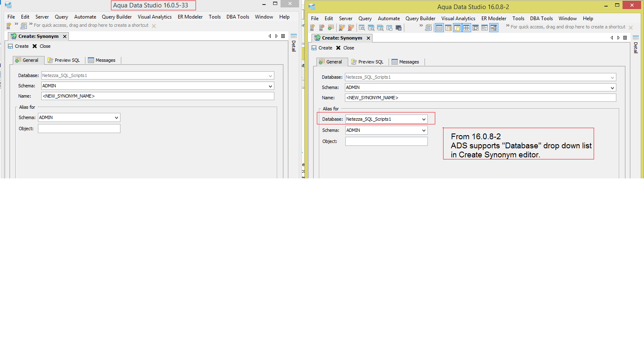Open Alias for Schema dropdown in right window

click(x=424, y=130)
